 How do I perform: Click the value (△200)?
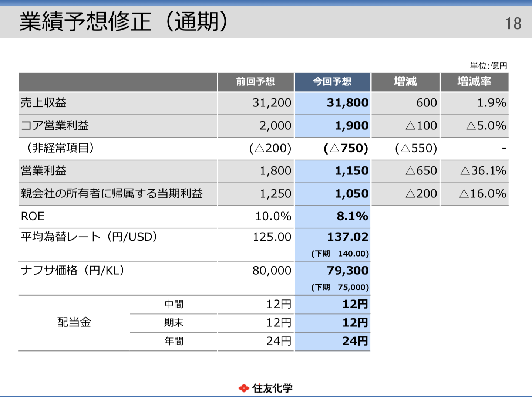(270, 148)
